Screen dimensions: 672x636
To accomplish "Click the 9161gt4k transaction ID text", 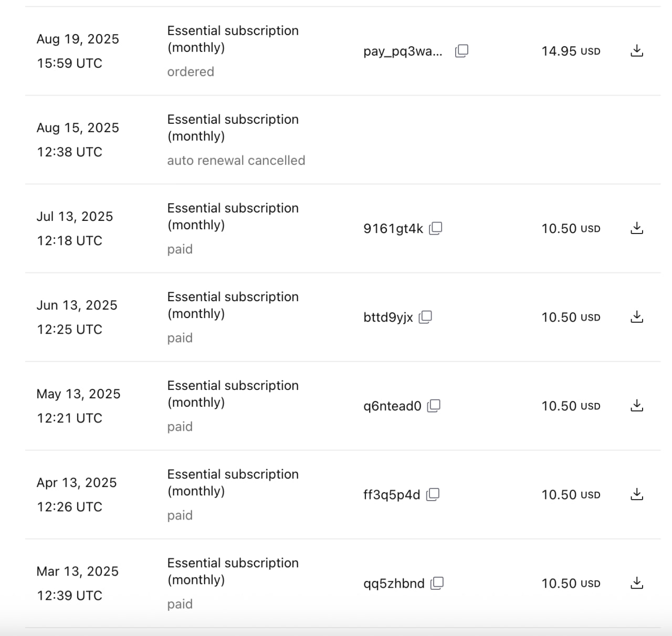I will (x=393, y=229).
